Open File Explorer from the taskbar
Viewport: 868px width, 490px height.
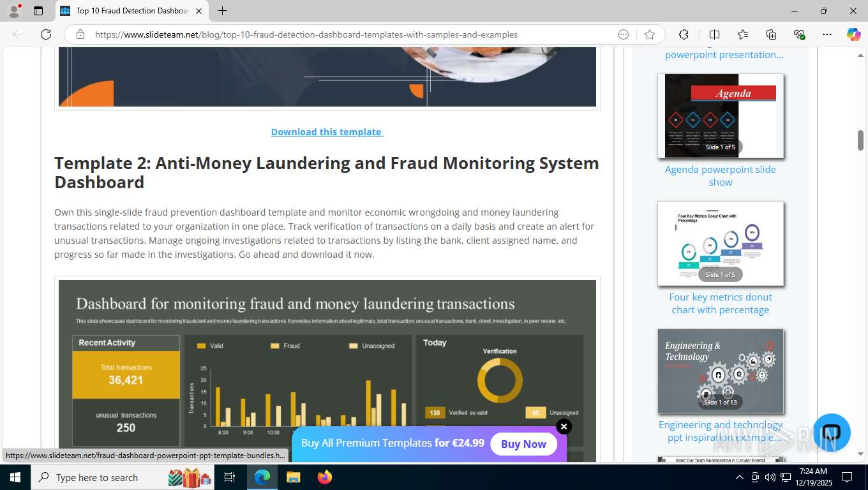tap(293, 477)
